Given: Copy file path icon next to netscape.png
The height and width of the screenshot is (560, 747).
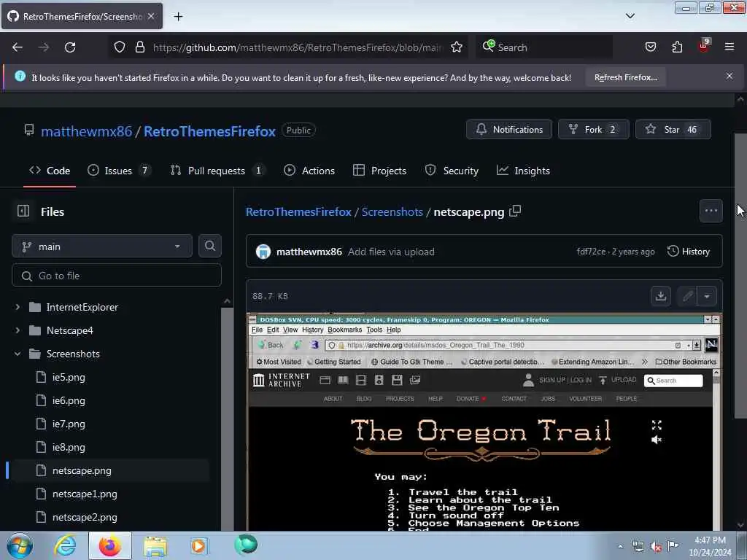Looking at the screenshot, I should [515, 211].
